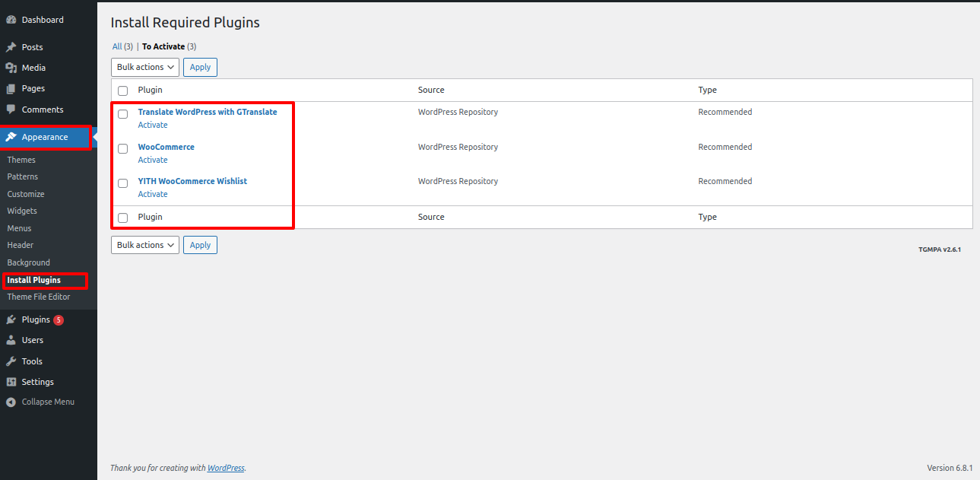Toggle the select-all checkbox in table footer
The width and height of the screenshot is (980, 480).
point(123,218)
